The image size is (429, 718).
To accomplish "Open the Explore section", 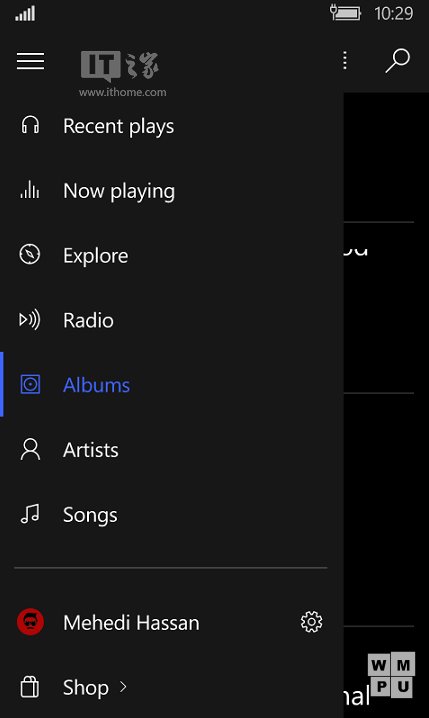I will 172,255.
